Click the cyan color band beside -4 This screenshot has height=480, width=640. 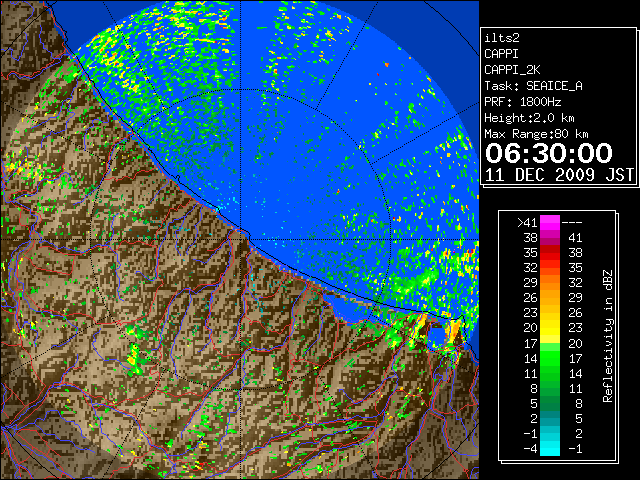point(550,448)
